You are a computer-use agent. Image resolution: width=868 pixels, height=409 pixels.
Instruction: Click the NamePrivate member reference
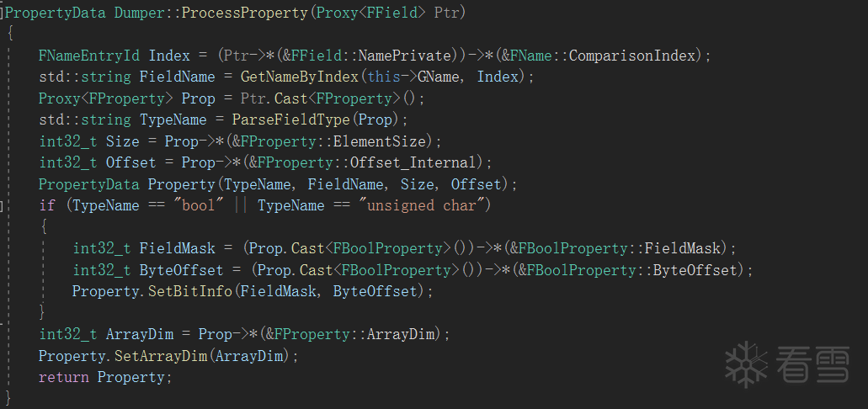click(x=405, y=56)
